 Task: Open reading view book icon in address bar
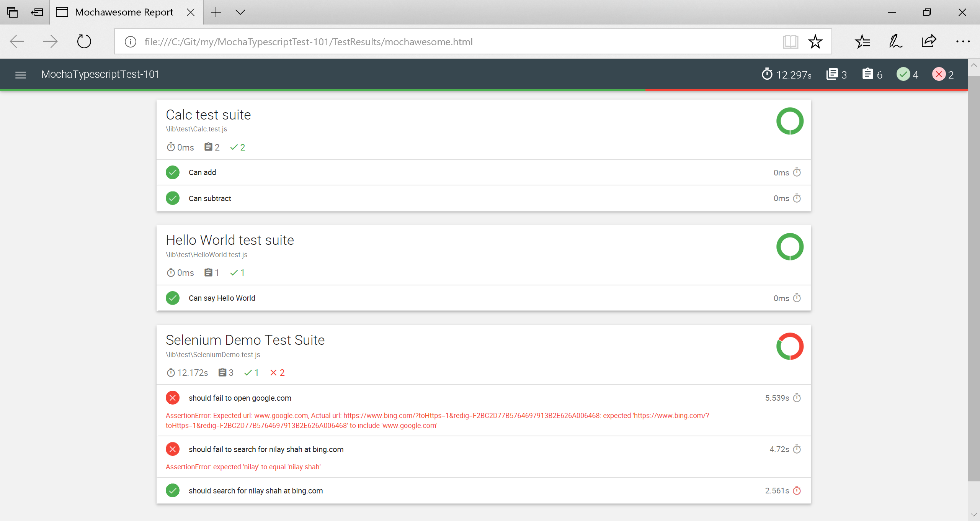point(791,41)
